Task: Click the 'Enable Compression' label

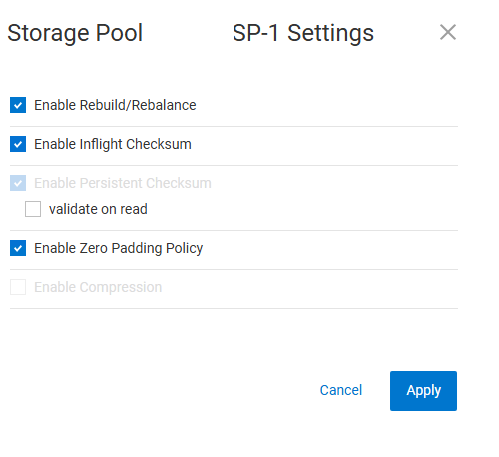Action: [x=98, y=287]
